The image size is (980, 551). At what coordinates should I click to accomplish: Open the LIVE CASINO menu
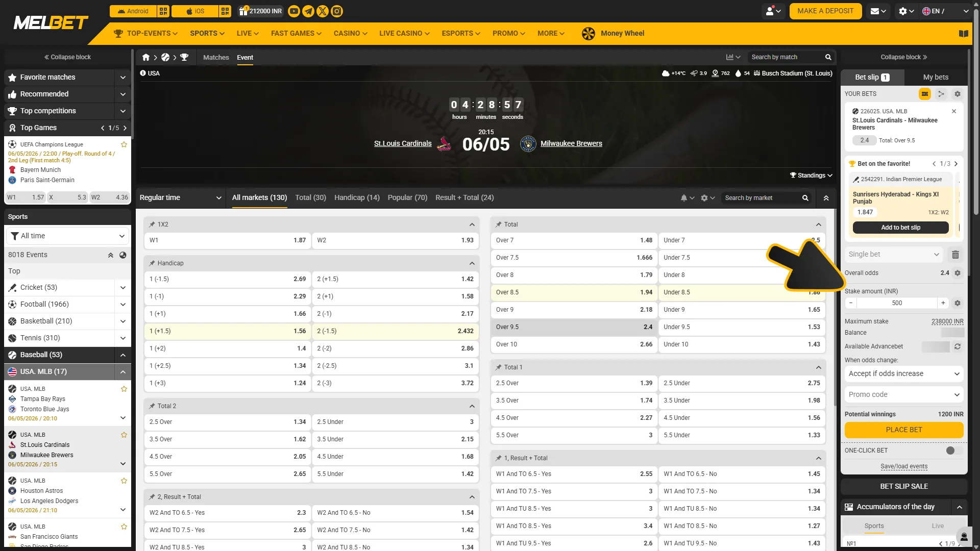(x=404, y=34)
